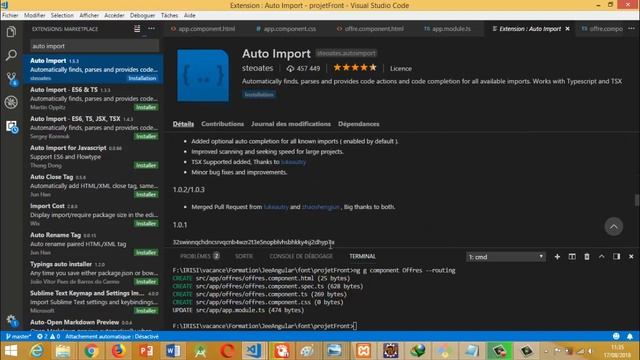Install Auto Import for Javascript extension
Screen dimensions: 640x360
[146, 165]
